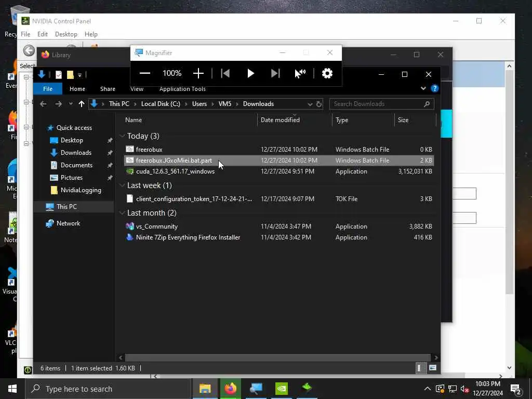Activate Magnifier read-from-here cursor icon
Screen dimensions: 532x399
coord(300,73)
